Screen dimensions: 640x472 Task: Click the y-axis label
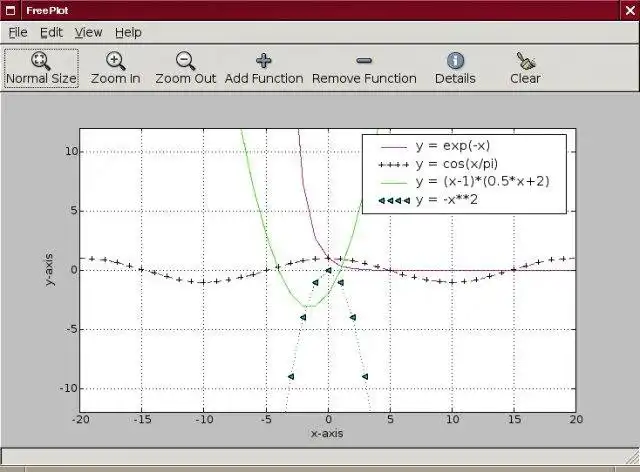[x=49, y=269]
